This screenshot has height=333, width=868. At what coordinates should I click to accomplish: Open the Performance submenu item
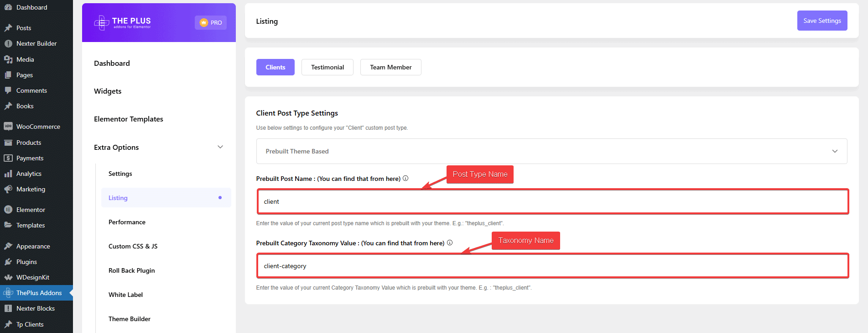tap(127, 222)
